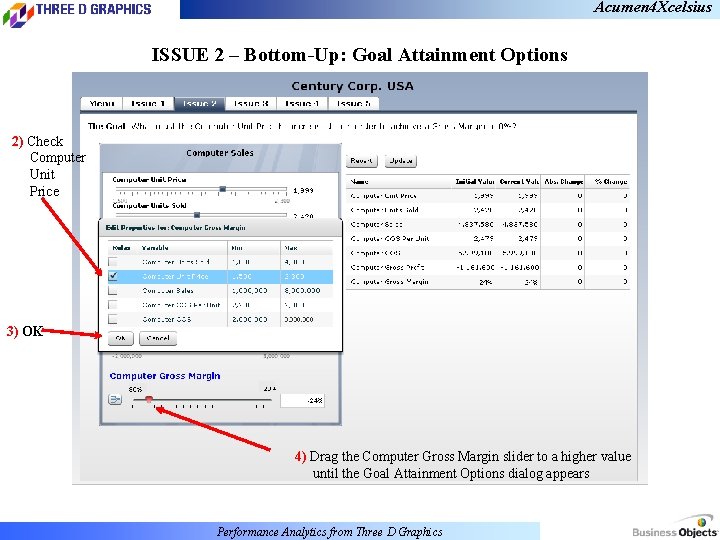The height and width of the screenshot is (540, 720).
Task: Click the Revert button
Action: [361, 161]
